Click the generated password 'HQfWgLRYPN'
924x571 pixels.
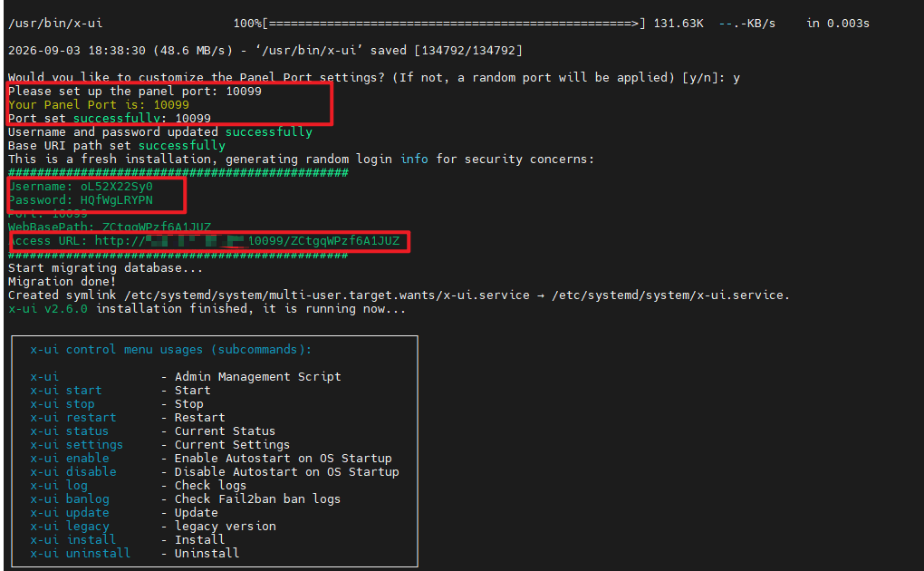[x=117, y=200]
